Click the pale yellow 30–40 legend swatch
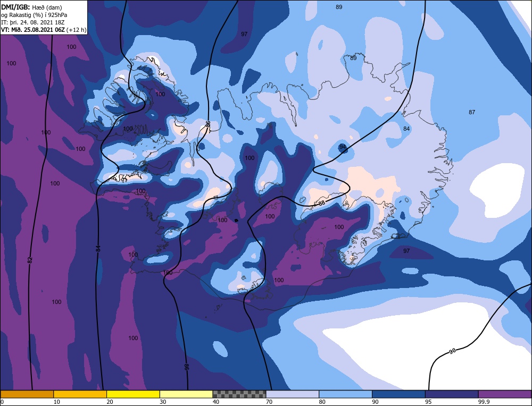 click(186, 394)
